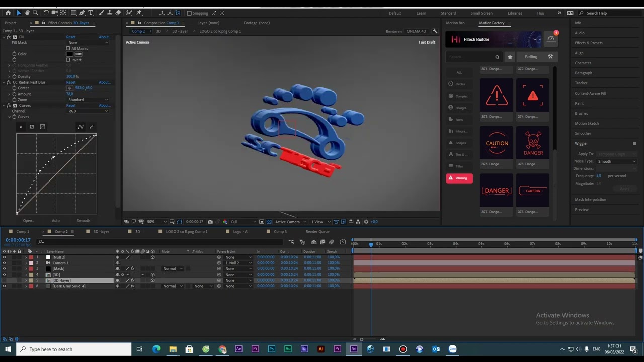Click the favorites star button in Motion Factory
This screenshot has height=362, width=644.
(510, 57)
